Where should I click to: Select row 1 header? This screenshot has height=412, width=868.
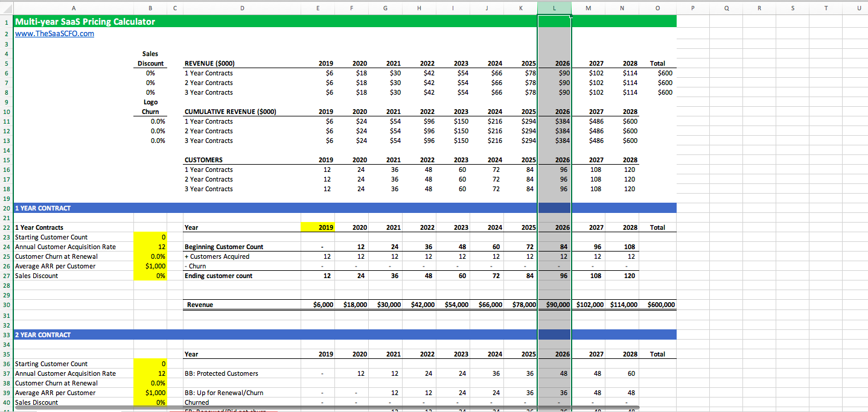[x=6, y=22]
